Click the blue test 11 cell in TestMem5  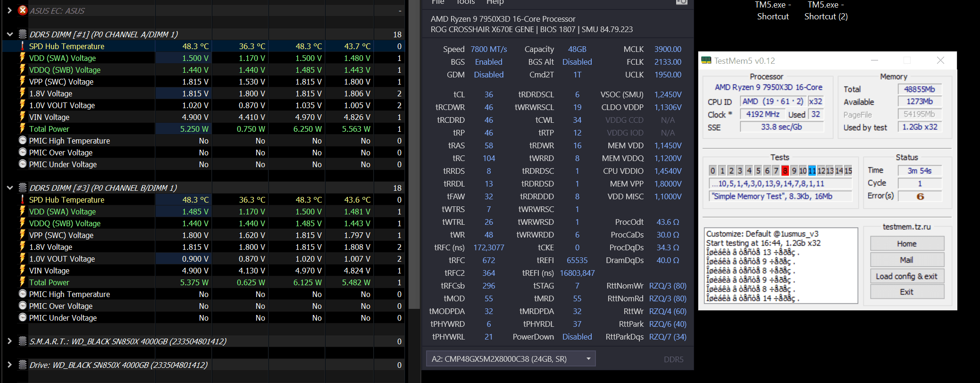click(x=812, y=170)
